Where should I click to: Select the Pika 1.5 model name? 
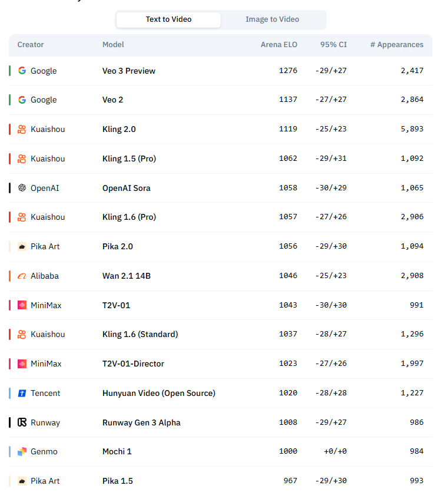pyautogui.click(x=118, y=481)
